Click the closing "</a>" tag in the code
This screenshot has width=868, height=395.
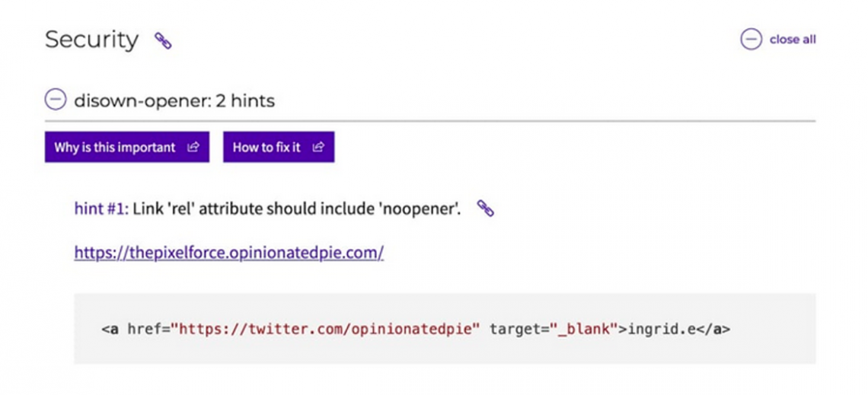coord(715,330)
